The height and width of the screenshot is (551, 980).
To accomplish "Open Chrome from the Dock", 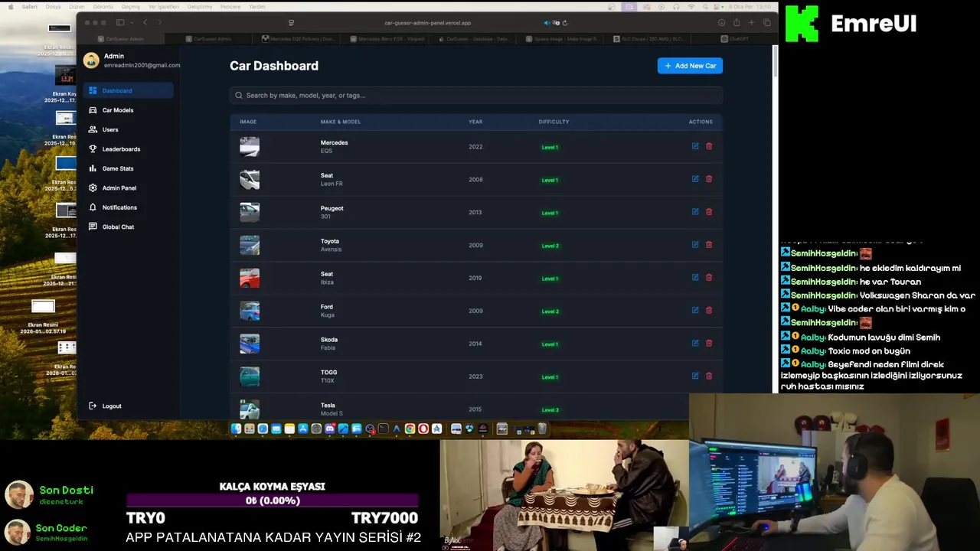I will [410, 429].
